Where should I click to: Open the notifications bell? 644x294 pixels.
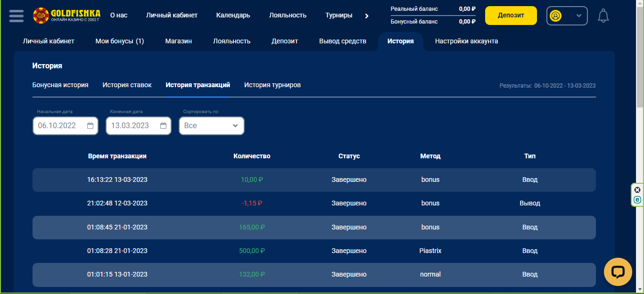[603, 16]
